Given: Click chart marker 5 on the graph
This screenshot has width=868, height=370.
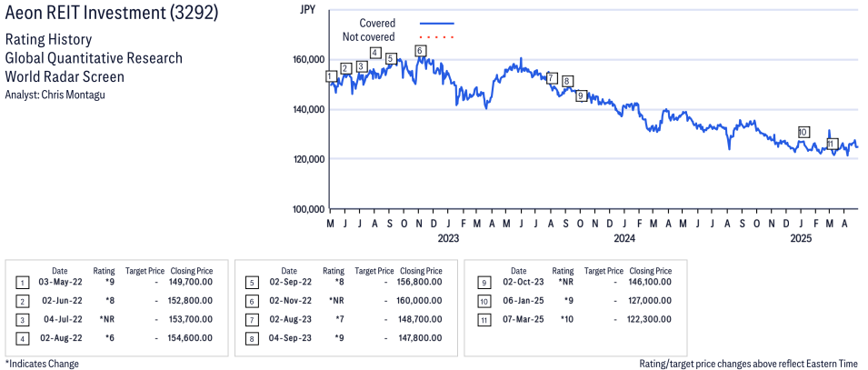Looking at the screenshot, I should pos(391,58).
